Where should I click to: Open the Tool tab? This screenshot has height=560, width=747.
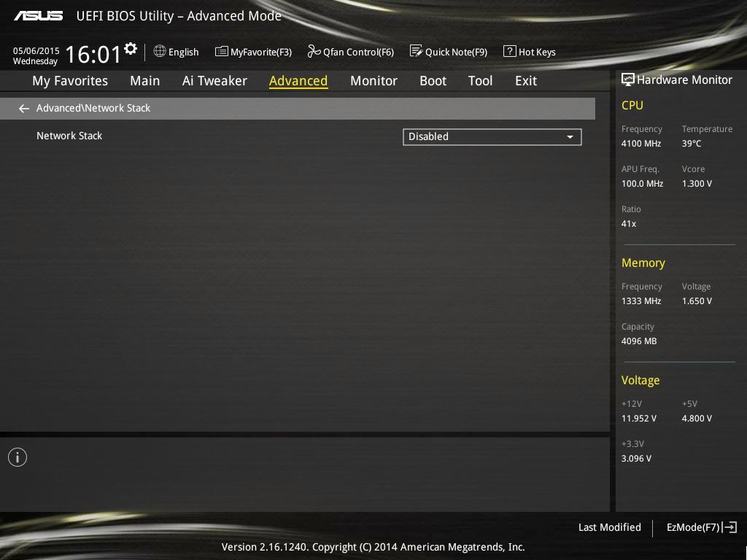pyautogui.click(x=480, y=81)
